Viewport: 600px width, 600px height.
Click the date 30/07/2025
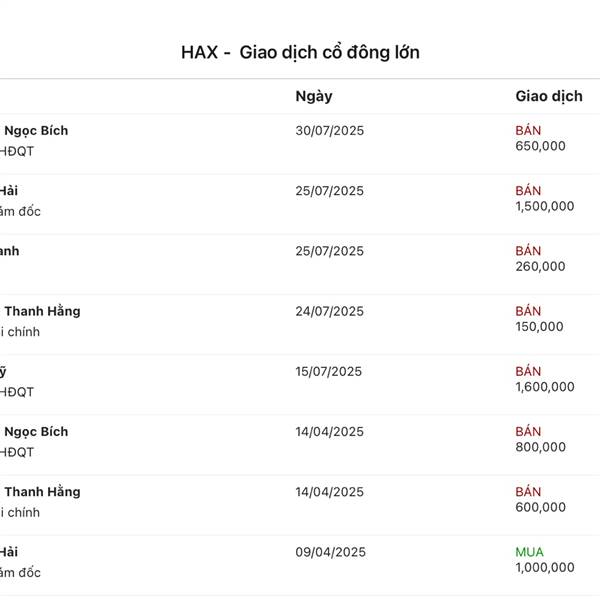(329, 131)
